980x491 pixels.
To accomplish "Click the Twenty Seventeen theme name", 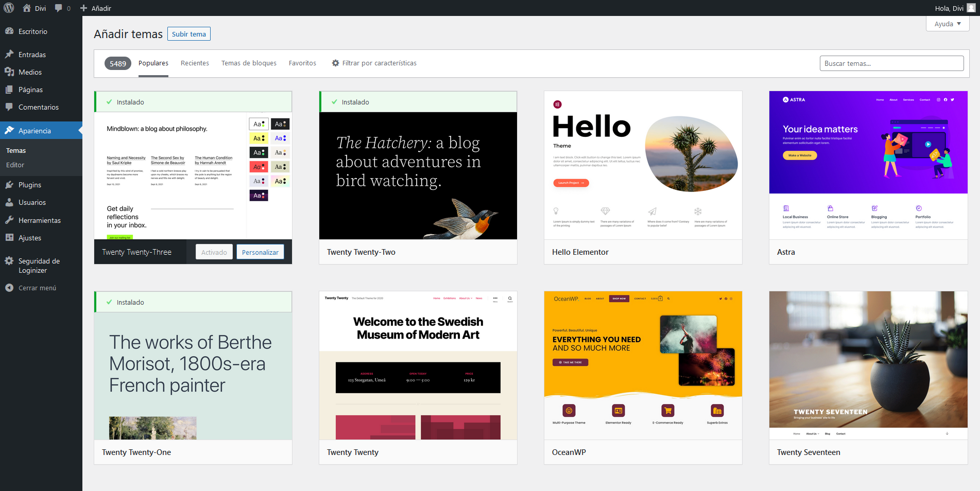I will pos(809,452).
